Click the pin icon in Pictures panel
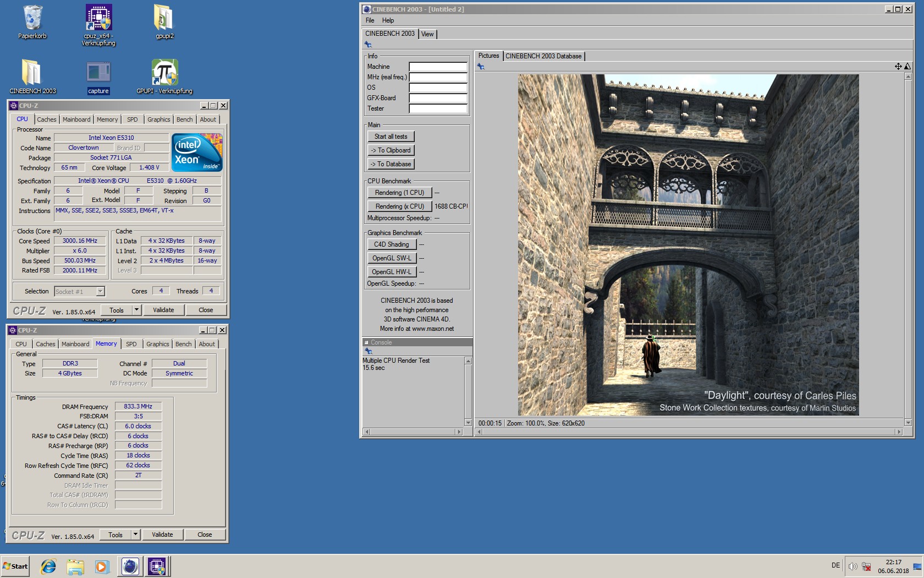The width and height of the screenshot is (924, 578). tap(481, 66)
